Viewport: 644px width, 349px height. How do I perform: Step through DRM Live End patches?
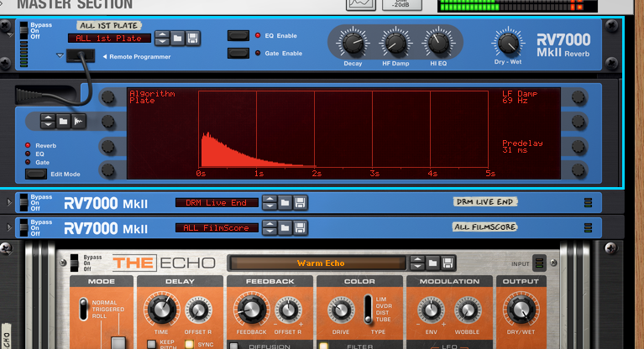[270, 202]
